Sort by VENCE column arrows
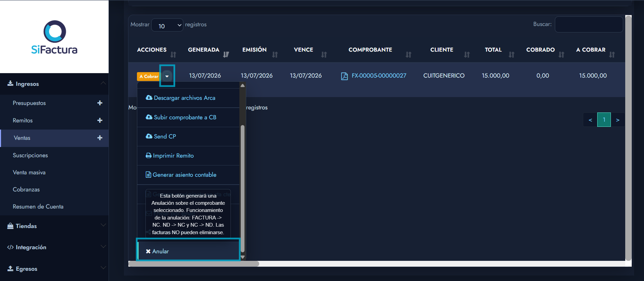Screen dimensions: 644x281 (324, 55)
